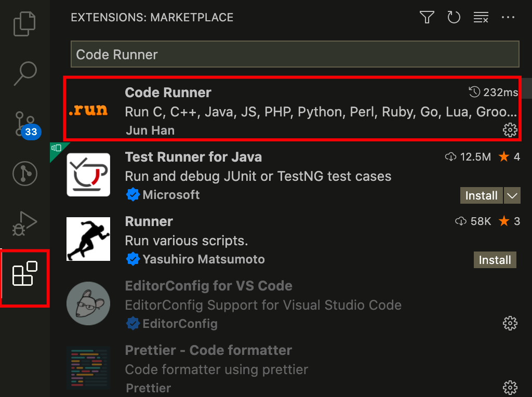This screenshot has height=397, width=532.
Task: Click Microsoft verified publisher badge
Action: 132,195
